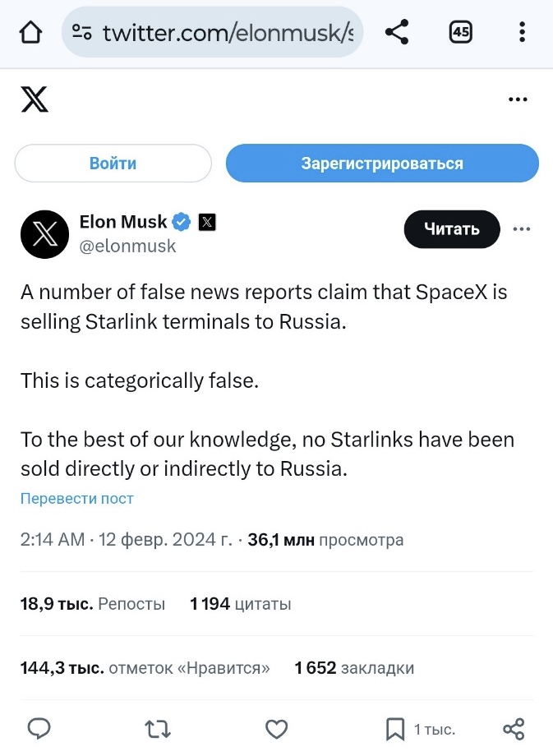
Task: Tap the reply speech bubble icon
Action: (39, 729)
